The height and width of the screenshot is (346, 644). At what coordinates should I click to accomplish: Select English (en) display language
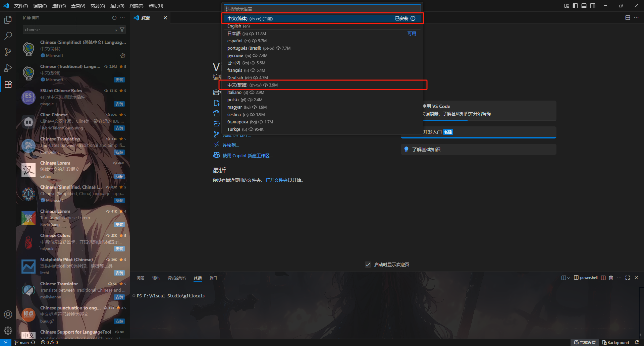click(x=322, y=26)
